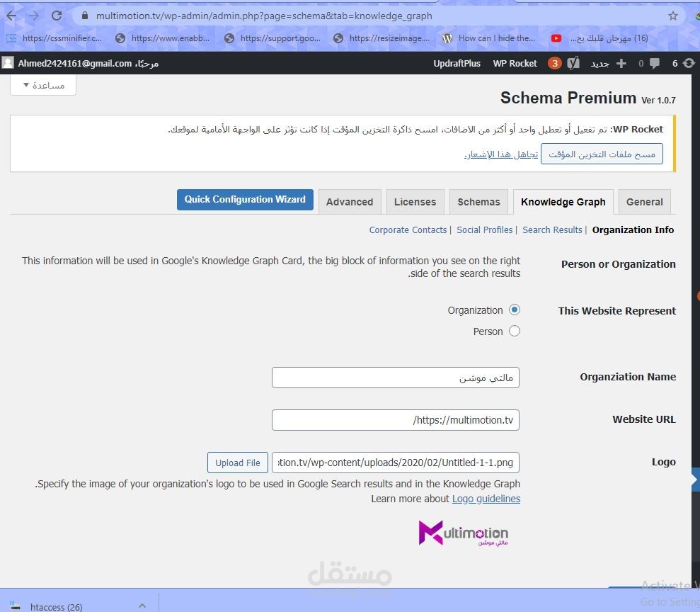Viewport: 700px width, 612px height.
Task: Open the support.goo bookmark
Action: click(272, 38)
